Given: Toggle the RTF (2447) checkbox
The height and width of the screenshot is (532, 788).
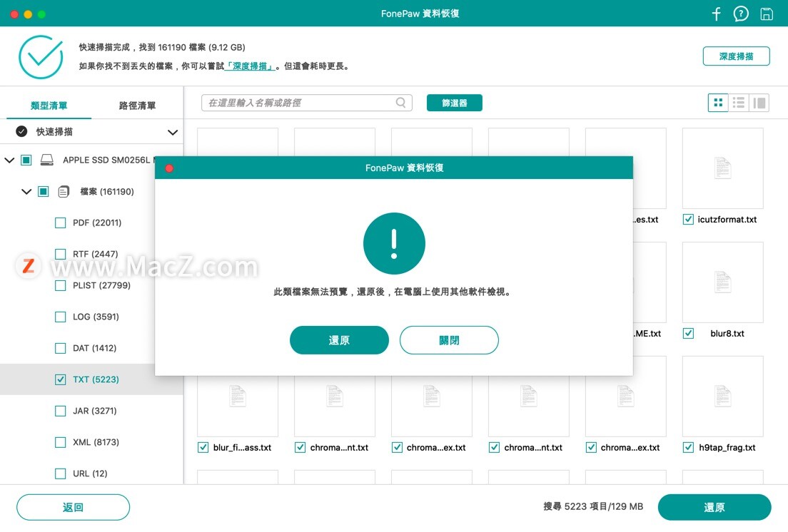Looking at the screenshot, I should pyautogui.click(x=60, y=254).
